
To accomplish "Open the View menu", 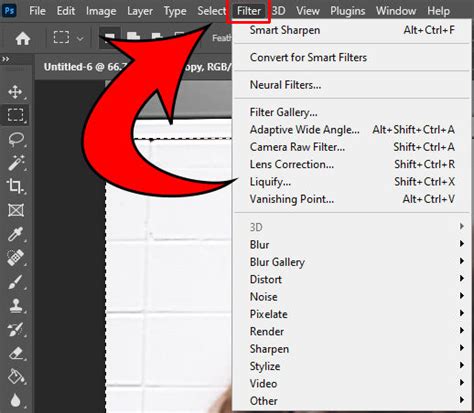I will point(308,11).
